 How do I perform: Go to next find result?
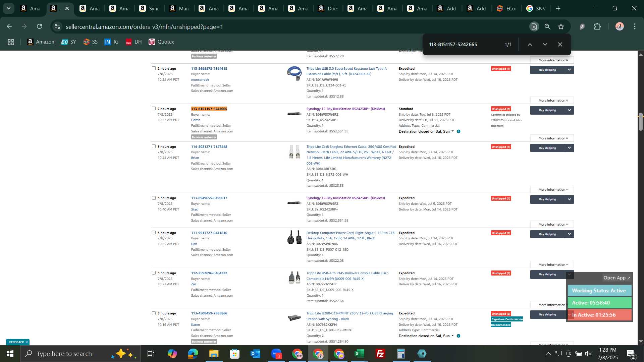click(545, 44)
